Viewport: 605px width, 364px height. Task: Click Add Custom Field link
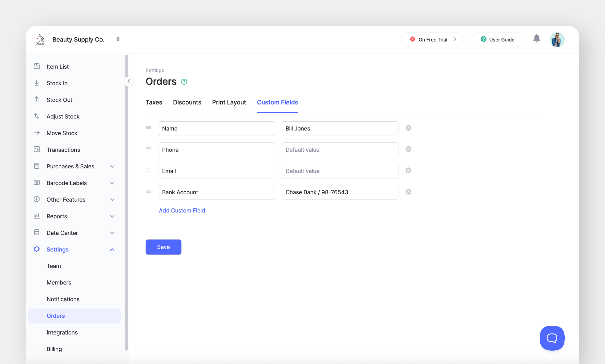tap(182, 211)
